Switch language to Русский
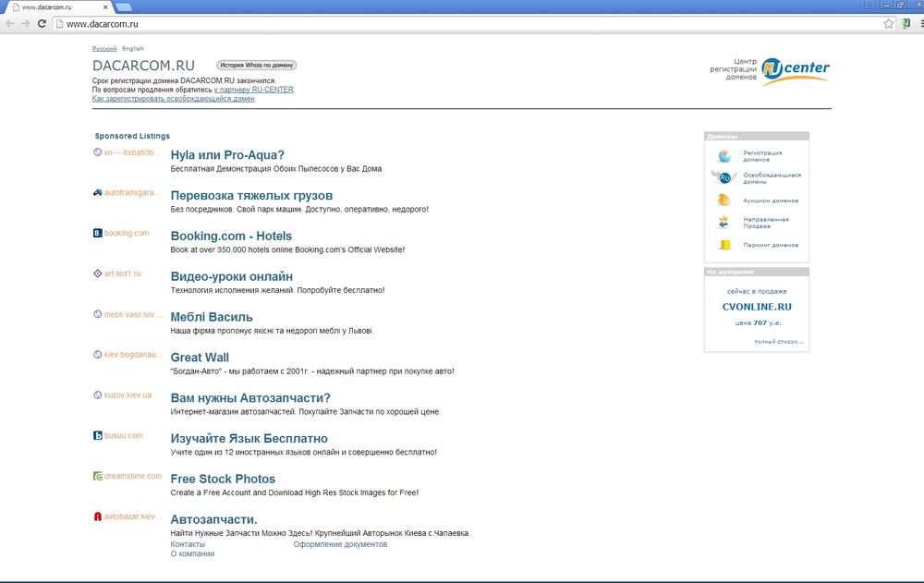The image size is (924, 583). [x=104, y=48]
